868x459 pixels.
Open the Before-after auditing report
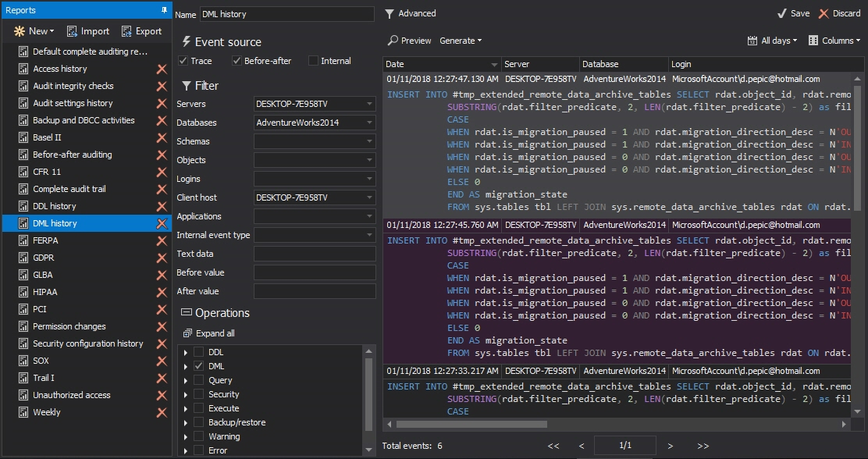coord(72,155)
